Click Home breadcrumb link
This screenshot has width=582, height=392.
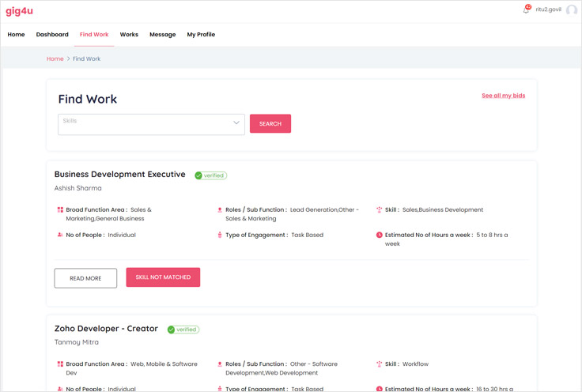coord(55,58)
